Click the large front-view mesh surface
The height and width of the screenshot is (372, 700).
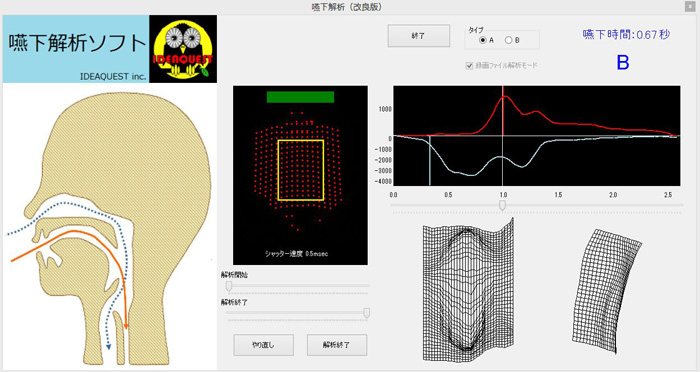[468, 289]
